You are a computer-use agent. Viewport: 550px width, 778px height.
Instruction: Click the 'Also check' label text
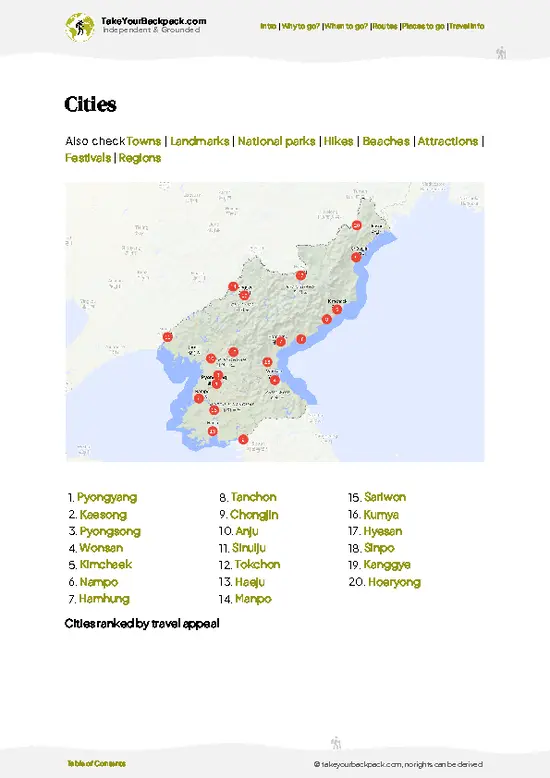pos(95,141)
